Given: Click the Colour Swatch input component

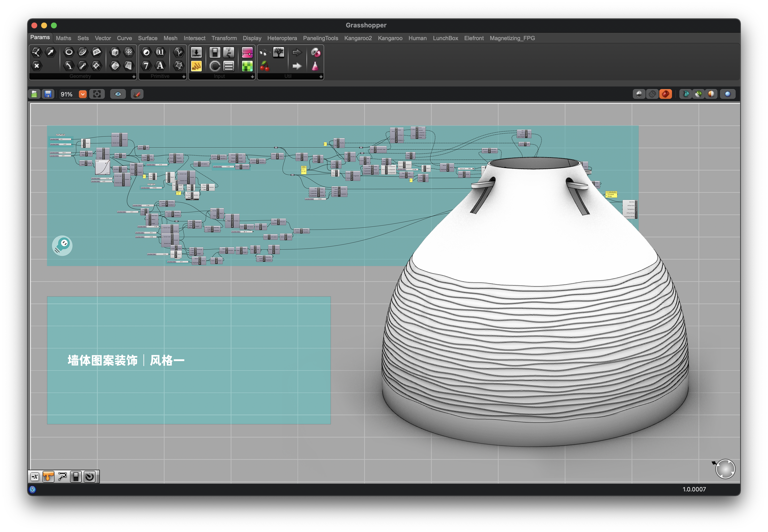Looking at the screenshot, I should pos(247,66).
